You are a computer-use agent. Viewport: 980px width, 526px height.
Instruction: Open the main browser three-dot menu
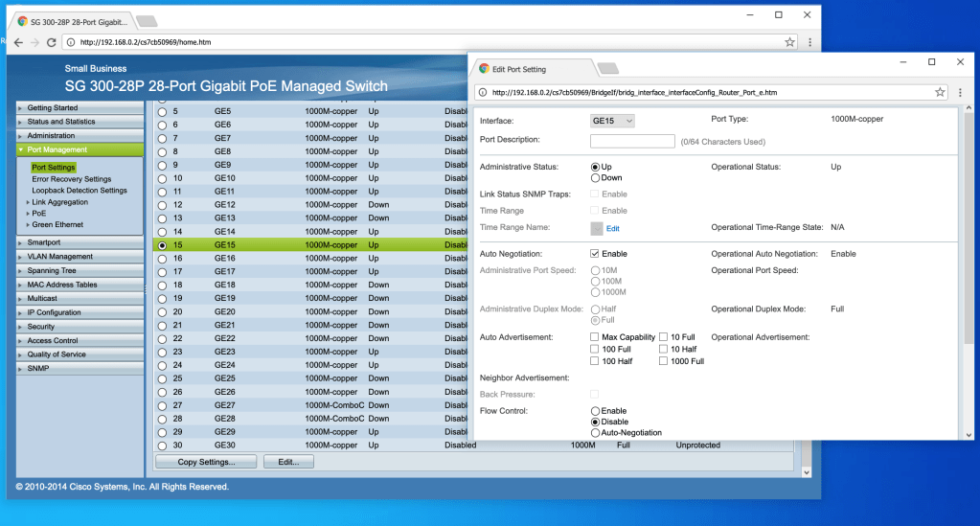tap(809, 42)
